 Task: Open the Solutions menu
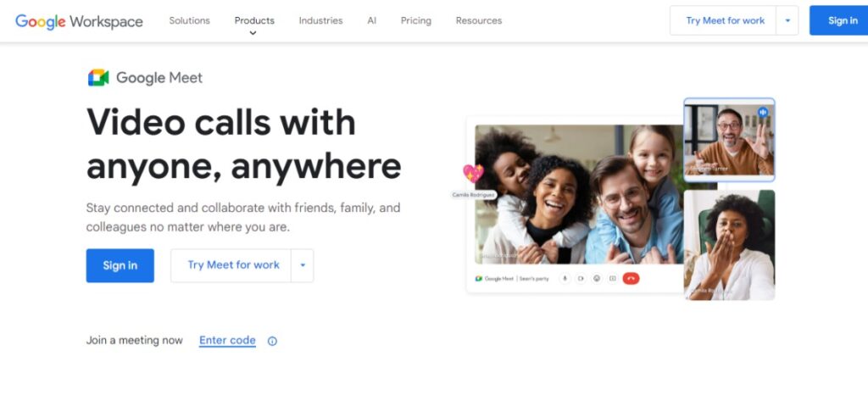189,20
